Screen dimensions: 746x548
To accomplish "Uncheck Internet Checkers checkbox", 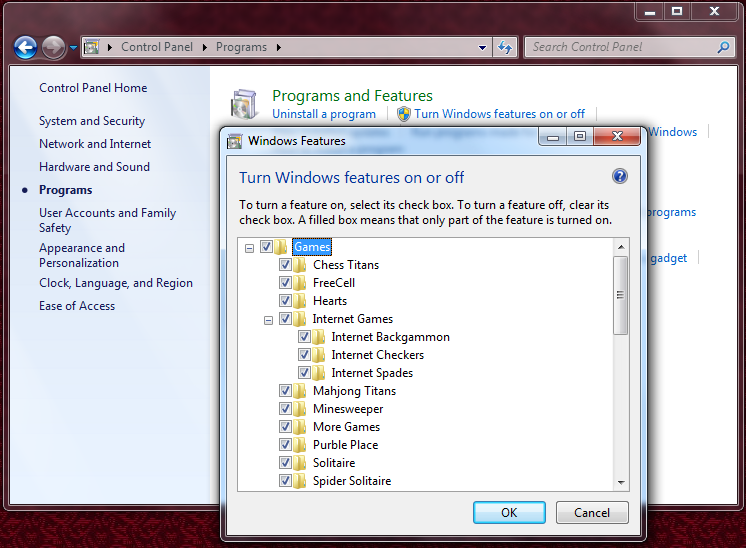I will 304,355.
